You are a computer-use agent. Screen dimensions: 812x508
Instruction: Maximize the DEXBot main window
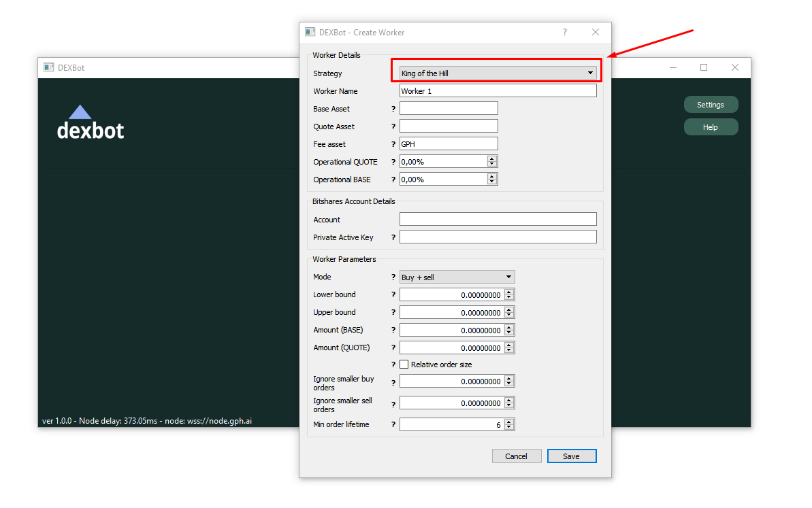point(704,67)
